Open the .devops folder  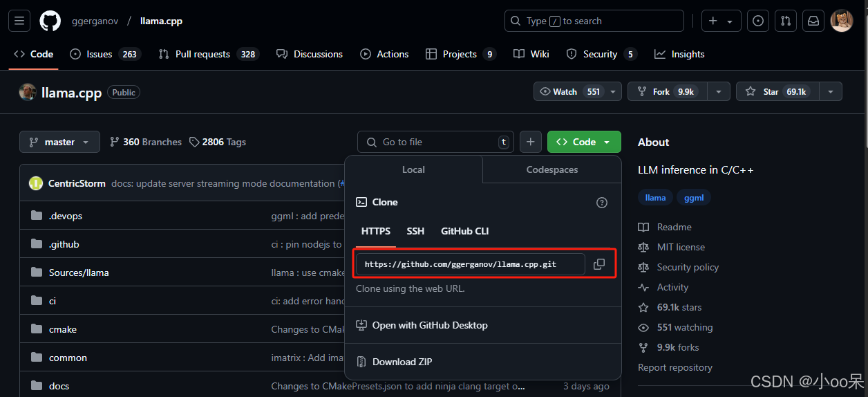coord(66,216)
